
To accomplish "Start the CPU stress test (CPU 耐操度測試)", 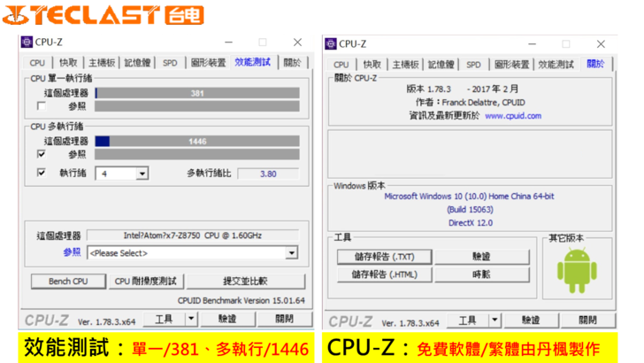I will point(146,282).
